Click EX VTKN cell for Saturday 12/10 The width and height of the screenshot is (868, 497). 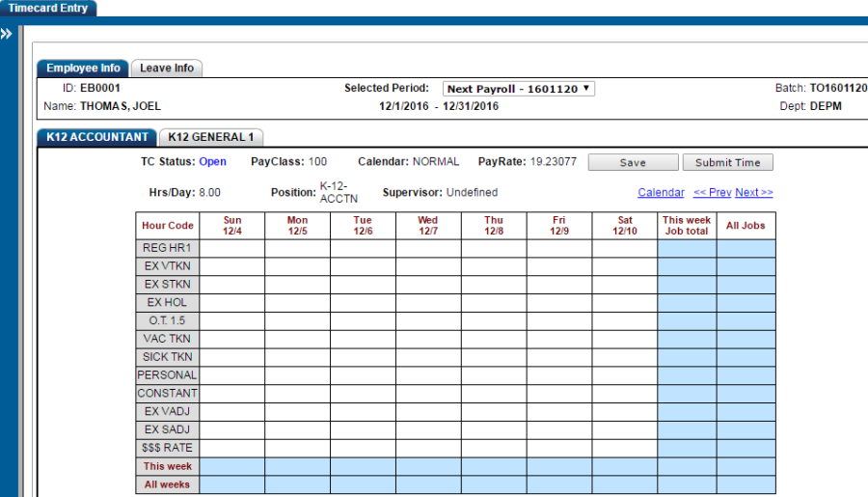coord(624,266)
